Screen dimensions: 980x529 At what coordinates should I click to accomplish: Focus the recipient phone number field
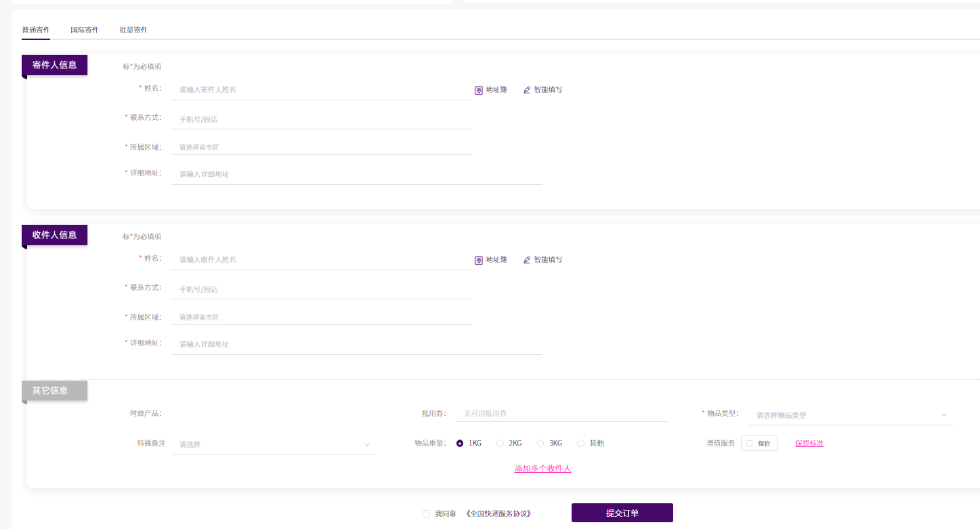322,289
